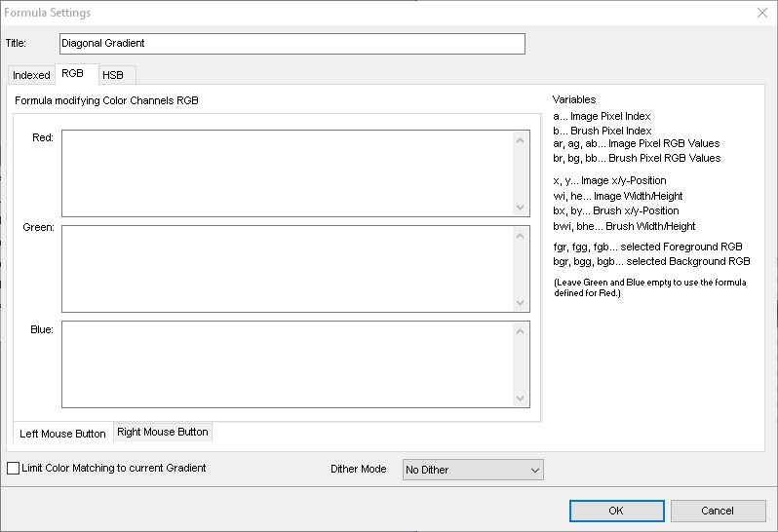This screenshot has height=532, width=778.
Task: Click the Green field scroll down arrow
Action: [x=520, y=302]
